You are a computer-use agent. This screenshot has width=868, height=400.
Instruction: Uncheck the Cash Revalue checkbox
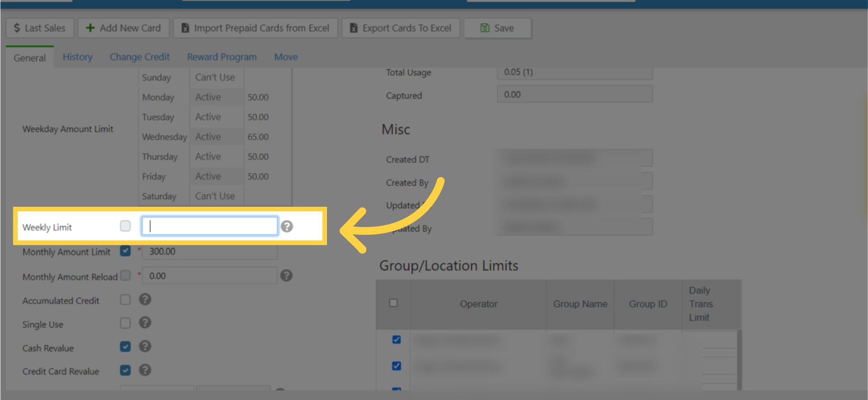125,346
